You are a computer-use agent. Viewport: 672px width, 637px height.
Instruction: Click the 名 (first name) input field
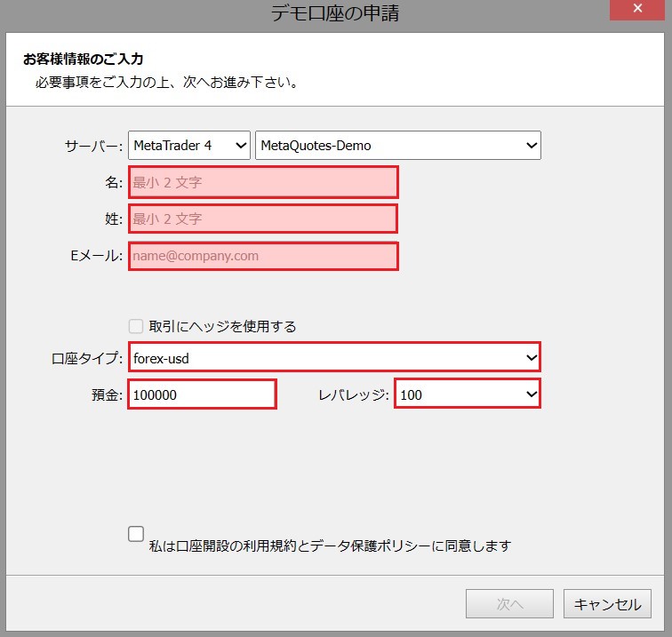pyautogui.click(x=263, y=182)
